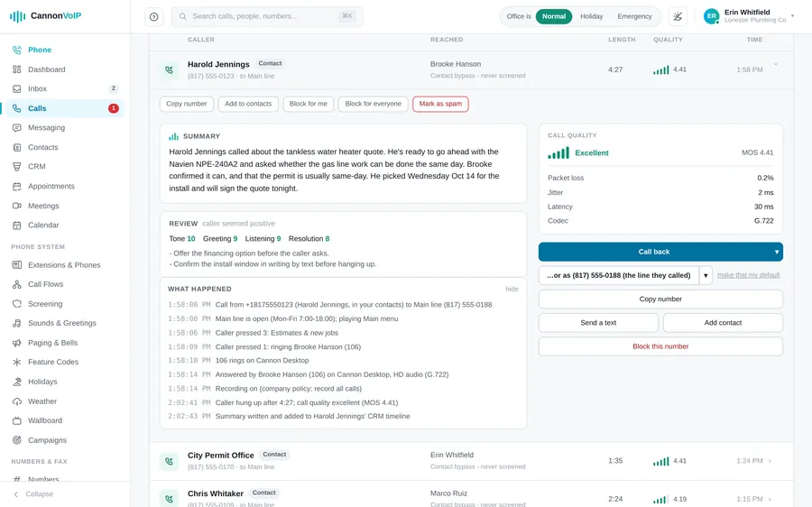Open Campaigns in the sidebar

point(65,440)
